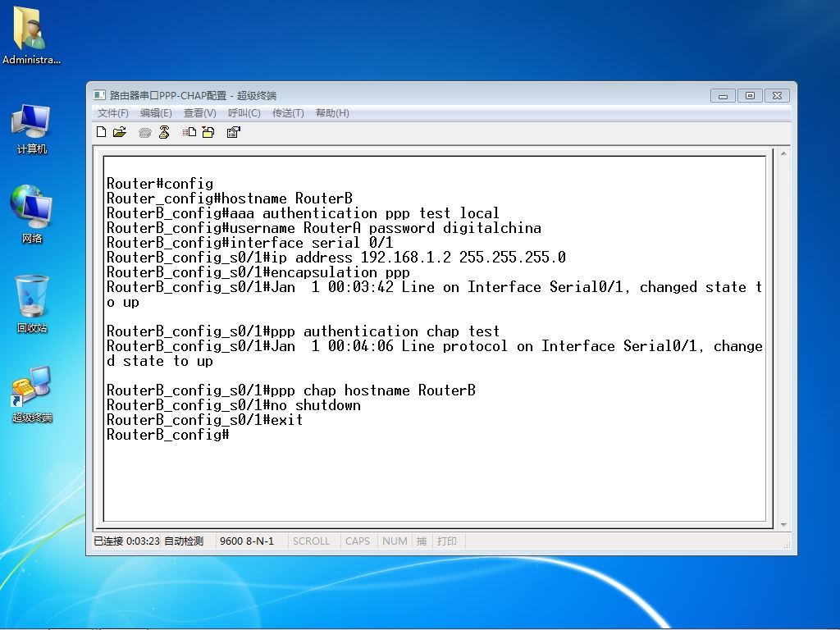Click the 已连接 0:03:23 status entry
840x630 pixels.
point(126,541)
